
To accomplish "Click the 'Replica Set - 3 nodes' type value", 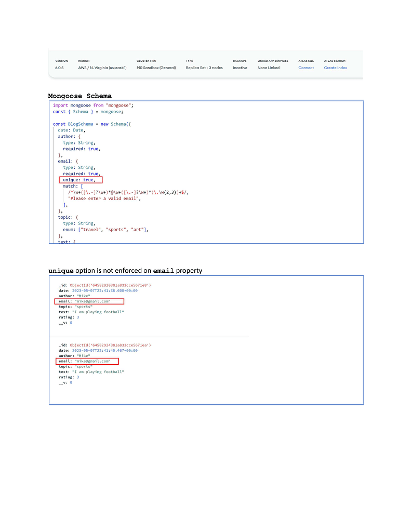I will point(204,68).
